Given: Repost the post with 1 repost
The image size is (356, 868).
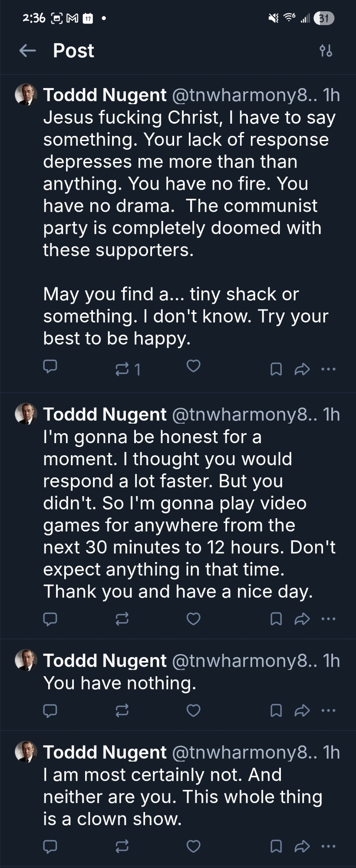Looking at the screenshot, I should pyautogui.click(x=122, y=369).
